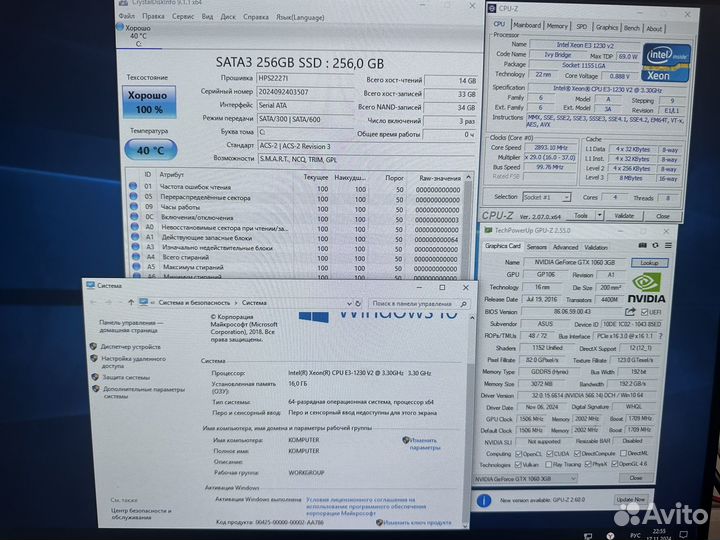Open the Socket #1 selection dropdown in CPU-Z
The image size is (720, 540).
[x=546, y=197]
